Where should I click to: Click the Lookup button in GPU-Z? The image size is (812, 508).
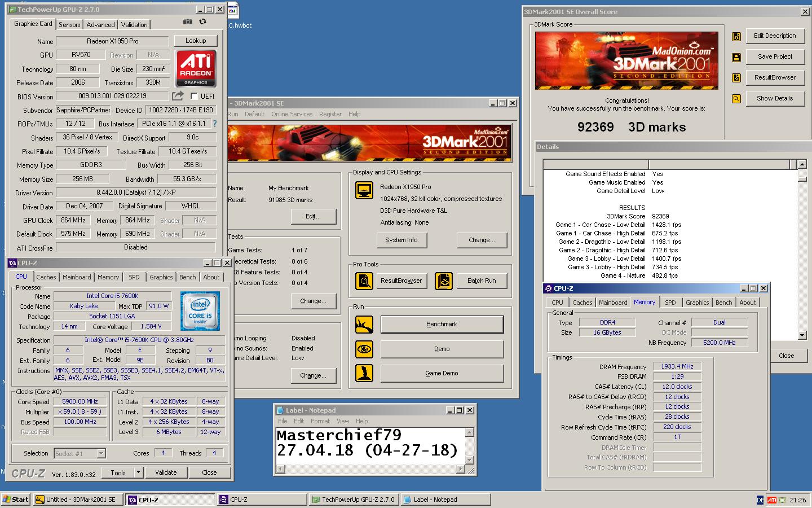pyautogui.click(x=196, y=41)
